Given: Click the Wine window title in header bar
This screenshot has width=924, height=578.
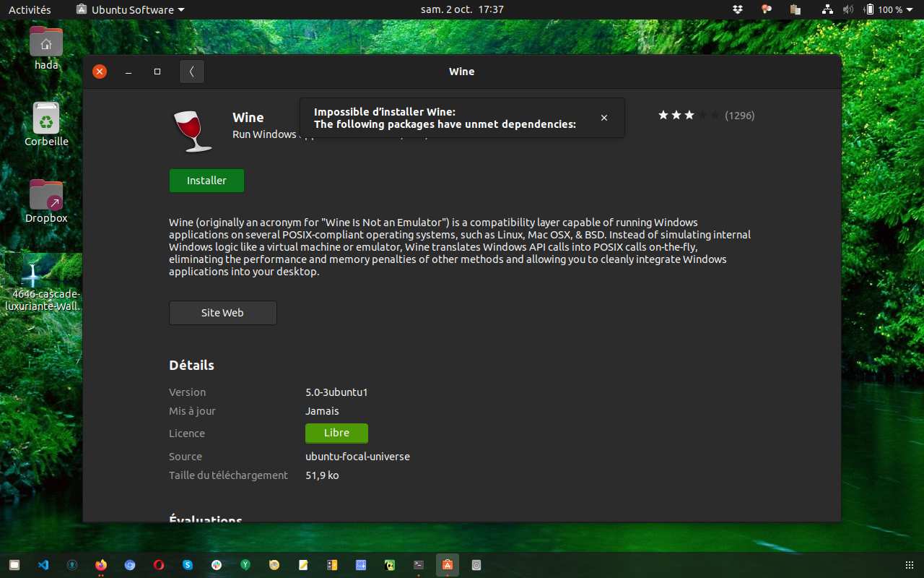Looking at the screenshot, I should (462, 72).
